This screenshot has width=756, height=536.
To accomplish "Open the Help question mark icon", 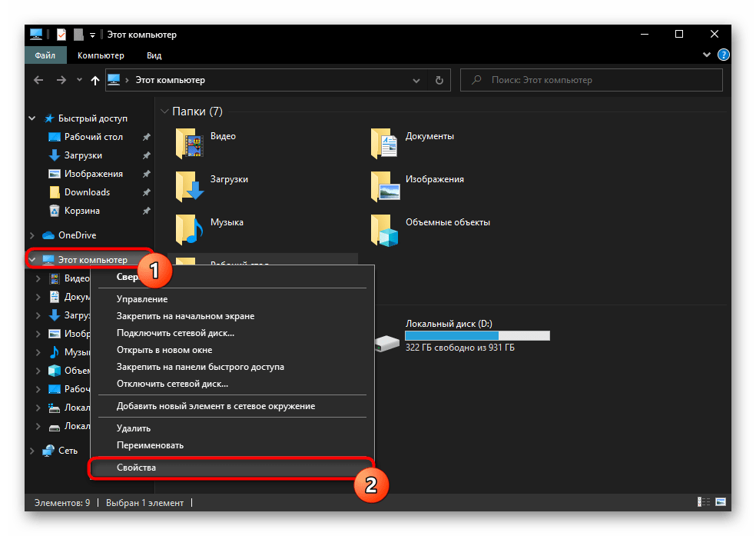I will 723,55.
